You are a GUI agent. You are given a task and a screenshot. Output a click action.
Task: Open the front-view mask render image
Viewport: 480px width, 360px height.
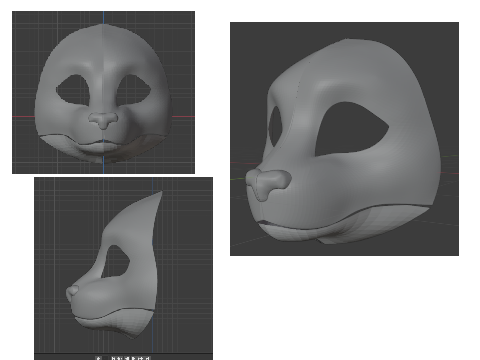tap(103, 92)
